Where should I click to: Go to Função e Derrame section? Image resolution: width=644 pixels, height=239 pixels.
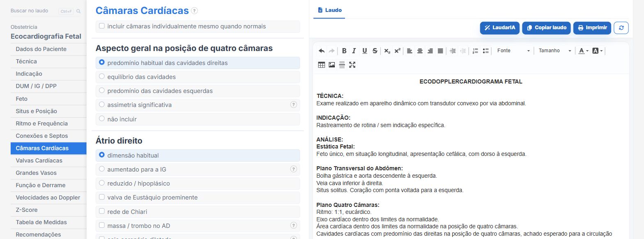pos(48,185)
